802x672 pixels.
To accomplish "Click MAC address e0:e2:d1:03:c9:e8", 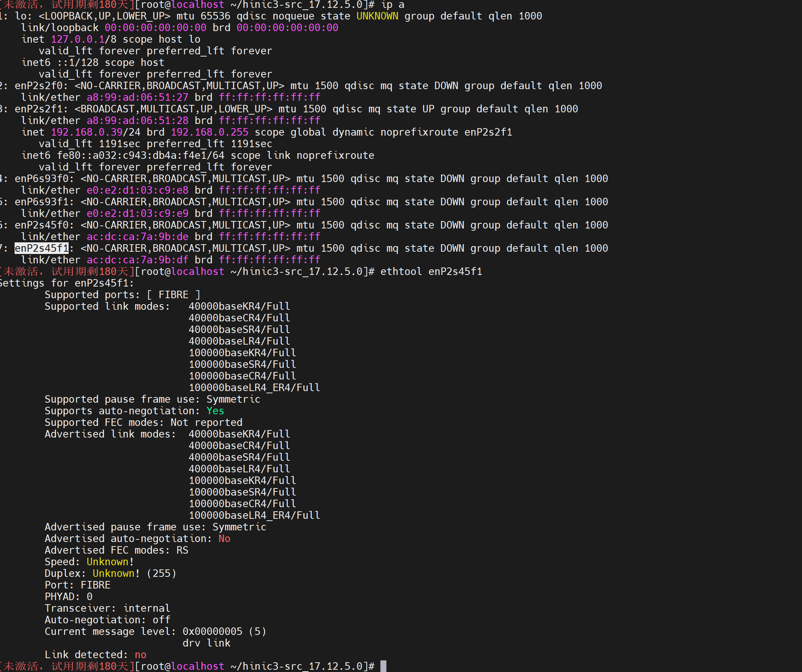I will pyautogui.click(x=137, y=190).
